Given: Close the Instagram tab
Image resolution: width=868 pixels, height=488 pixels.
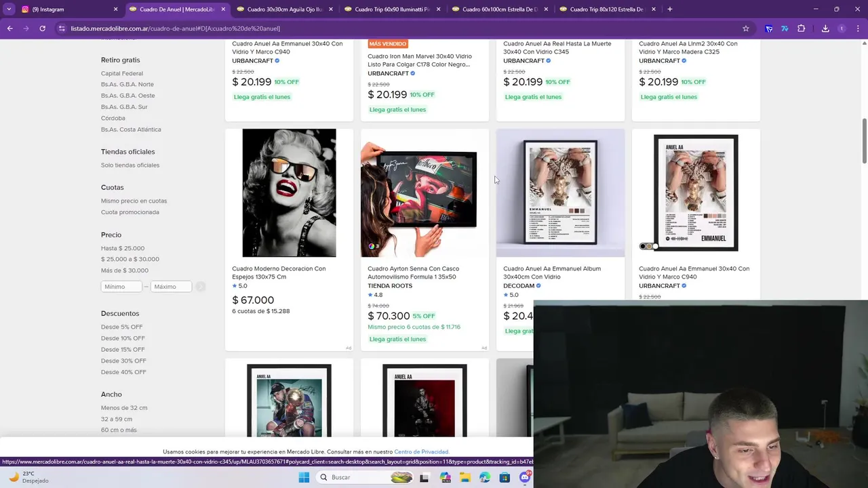Looking at the screenshot, I should 115,9.
